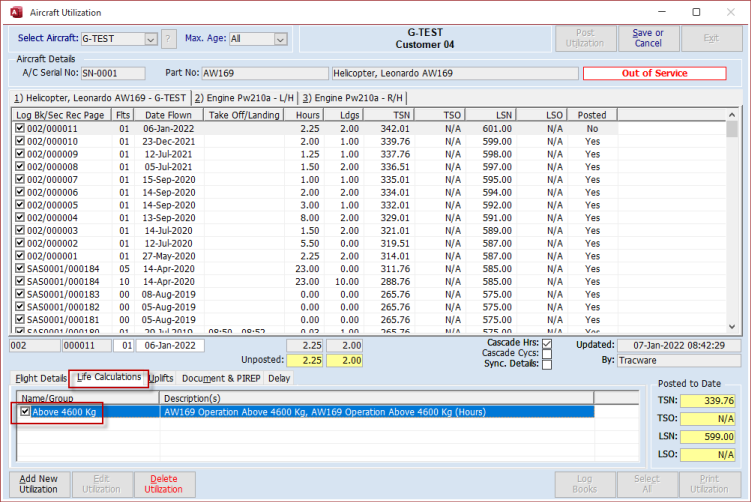Click the Posted to Date LSN field

point(708,436)
